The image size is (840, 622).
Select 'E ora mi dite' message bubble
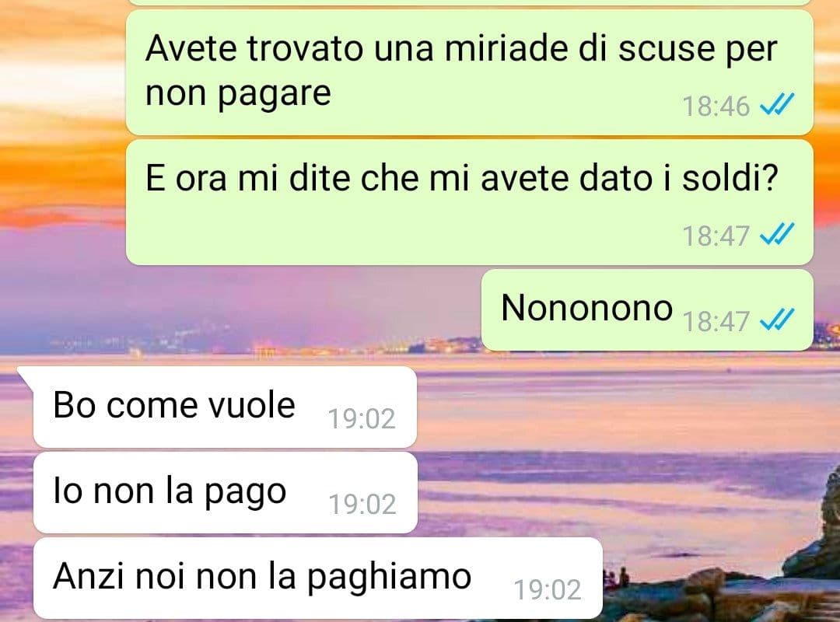pos(469,202)
